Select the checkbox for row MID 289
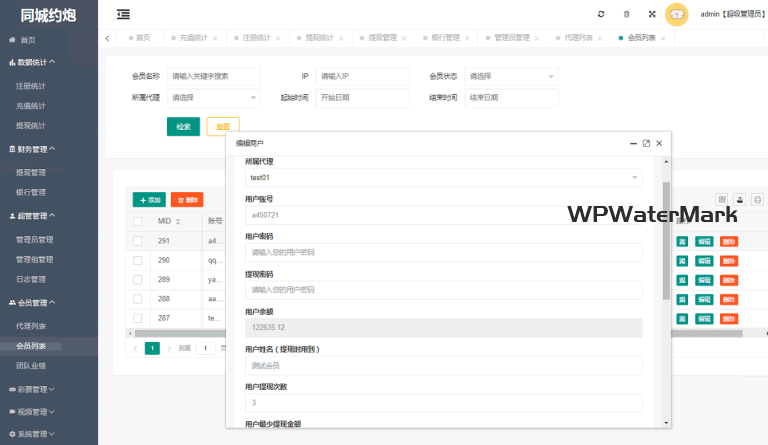This screenshot has width=768, height=445. tap(138, 279)
